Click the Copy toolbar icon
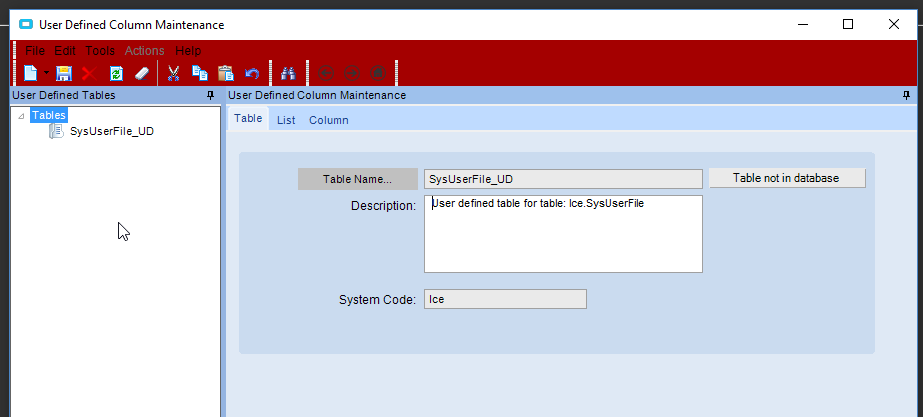 click(x=200, y=73)
